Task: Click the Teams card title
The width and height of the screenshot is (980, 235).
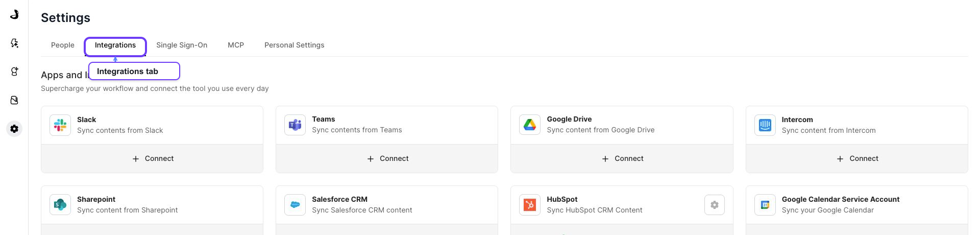Action: (x=324, y=119)
